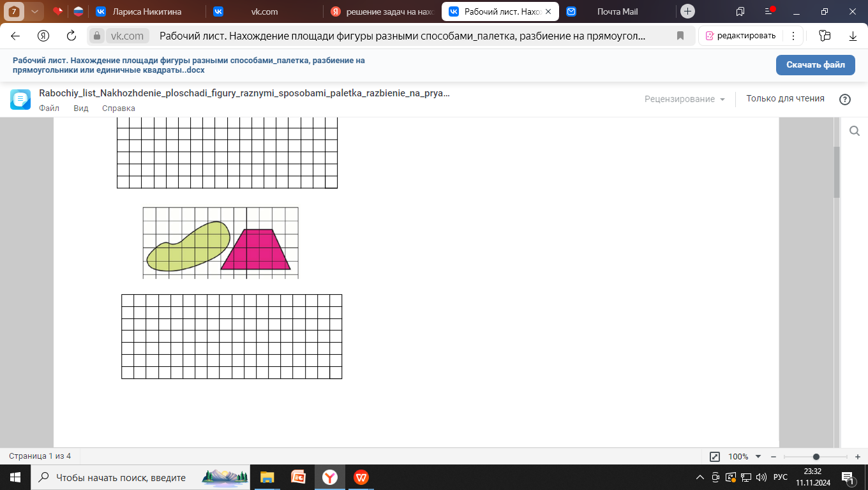Click the Скачать файл button
Image resolution: width=868 pixels, height=490 pixels.
(815, 65)
